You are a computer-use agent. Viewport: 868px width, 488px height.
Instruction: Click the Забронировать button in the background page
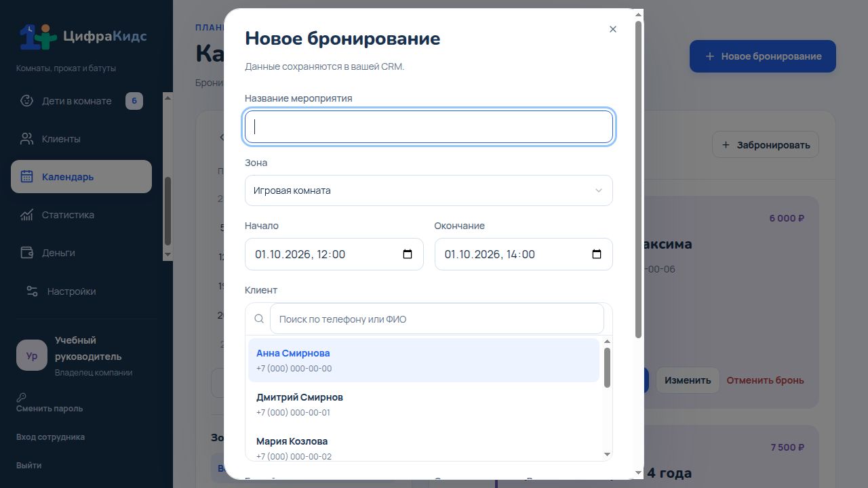766,145
